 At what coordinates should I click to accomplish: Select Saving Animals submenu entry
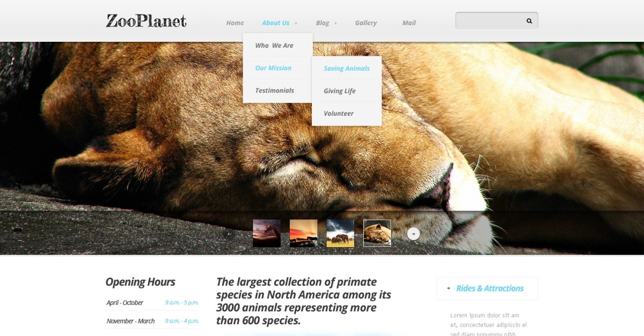(346, 69)
